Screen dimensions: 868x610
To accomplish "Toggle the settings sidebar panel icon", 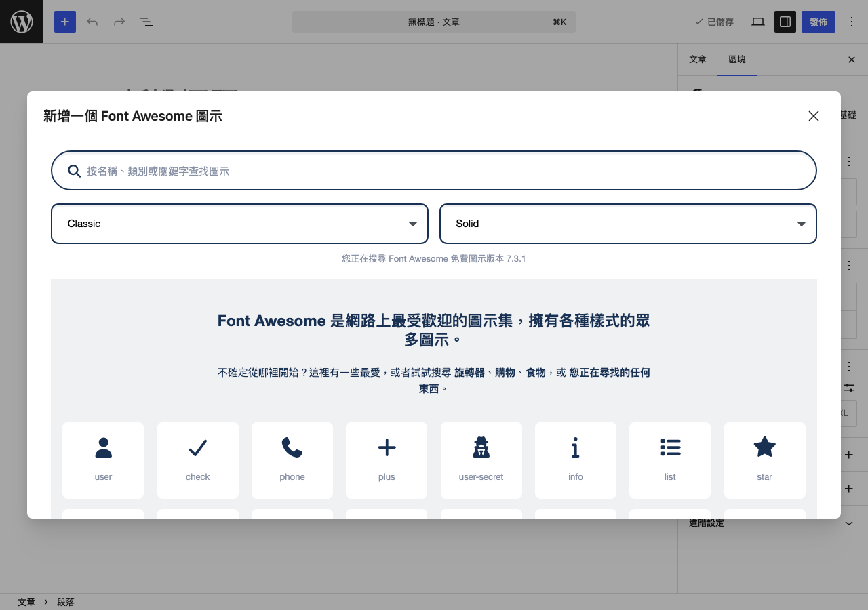I will 785,22.
